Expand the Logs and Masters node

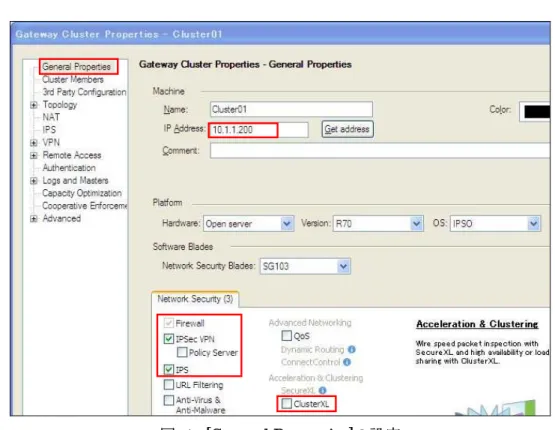34,181
